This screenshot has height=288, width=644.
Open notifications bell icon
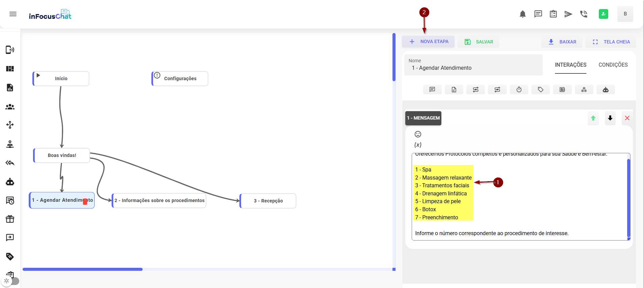point(523,14)
